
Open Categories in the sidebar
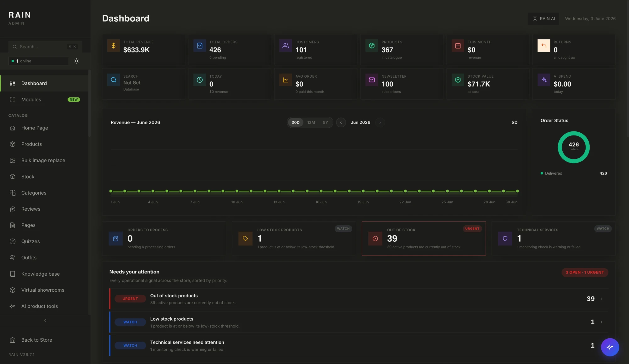pos(44,193)
